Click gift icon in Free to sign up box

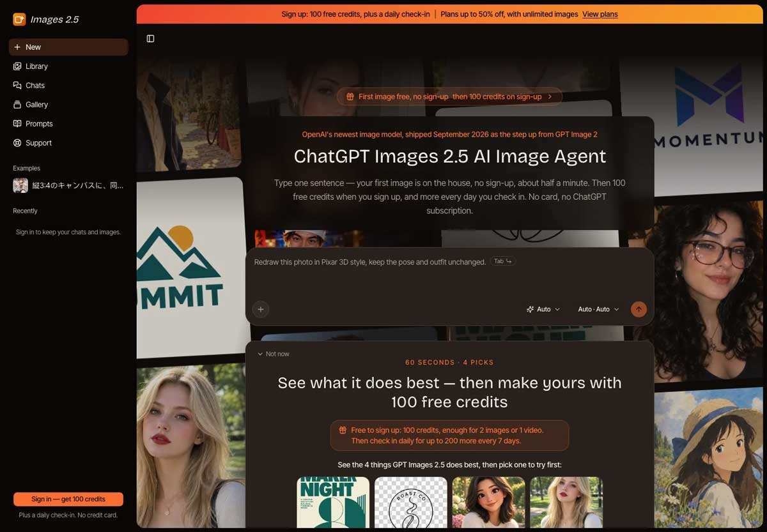(343, 430)
